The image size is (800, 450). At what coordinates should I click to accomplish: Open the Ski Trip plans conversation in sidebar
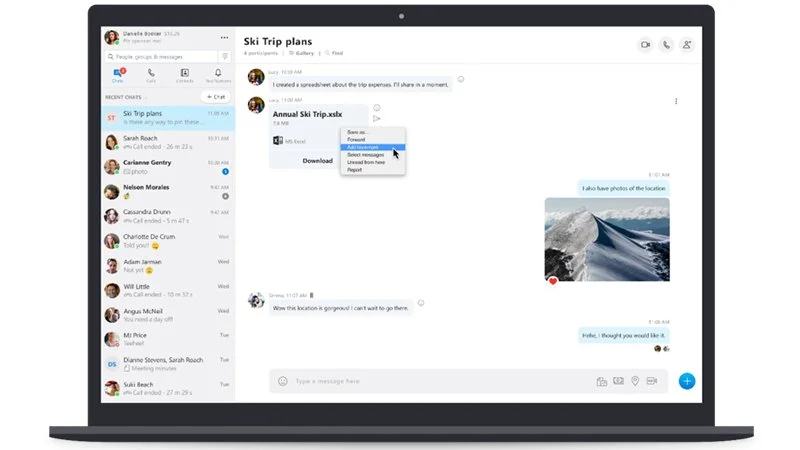point(168,118)
